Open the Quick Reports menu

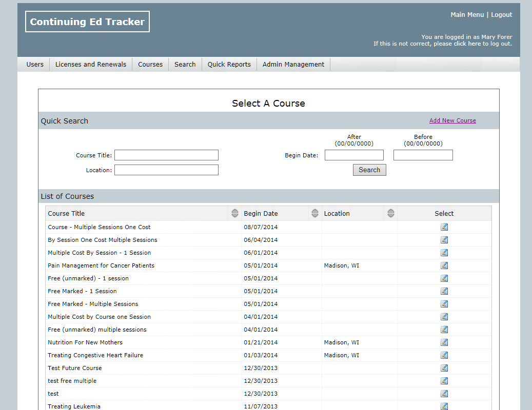[229, 65]
